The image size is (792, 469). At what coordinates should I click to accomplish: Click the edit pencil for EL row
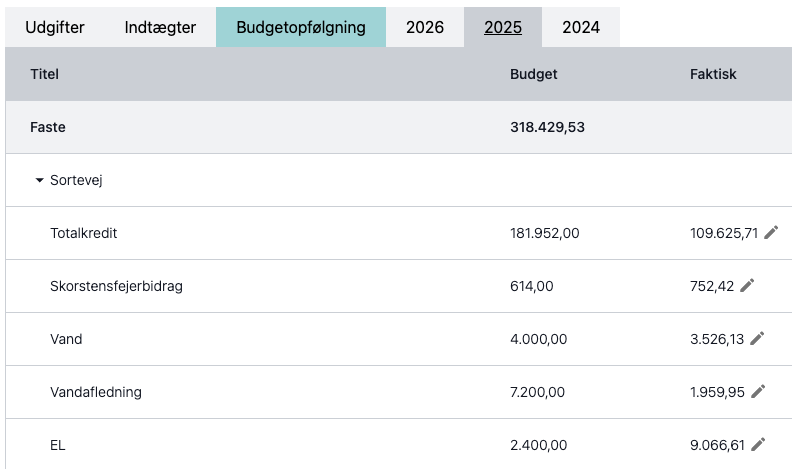pos(758,445)
